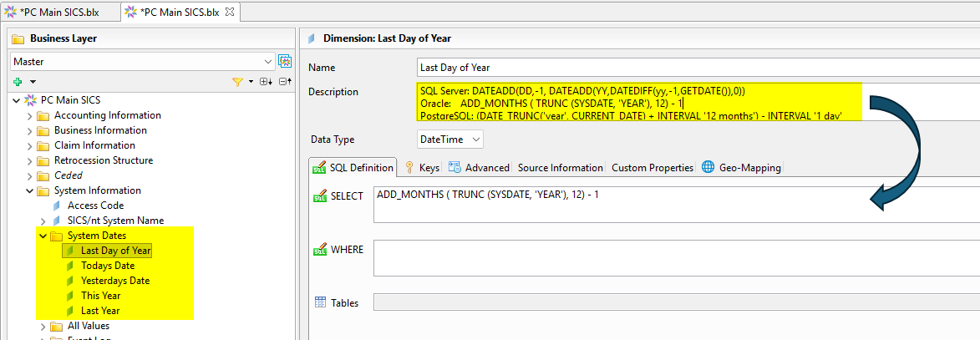Image resolution: width=980 pixels, height=340 pixels.
Task: Click the SELECT SQL assistant icon
Action: tap(320, 196)
